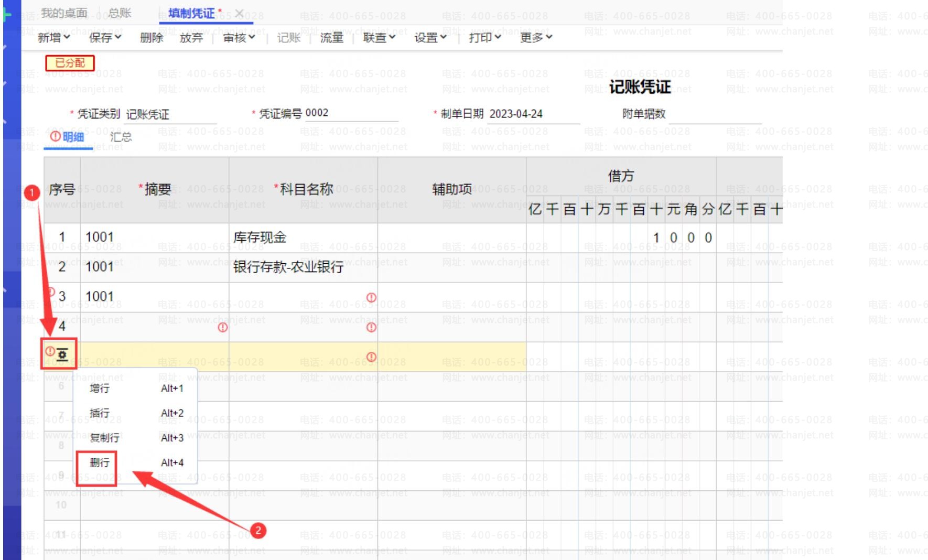Image resolution: width=928 pixels, height=560 pixels.
Task: Click the 已分配 status badge
Action: [x=70, y=63]
